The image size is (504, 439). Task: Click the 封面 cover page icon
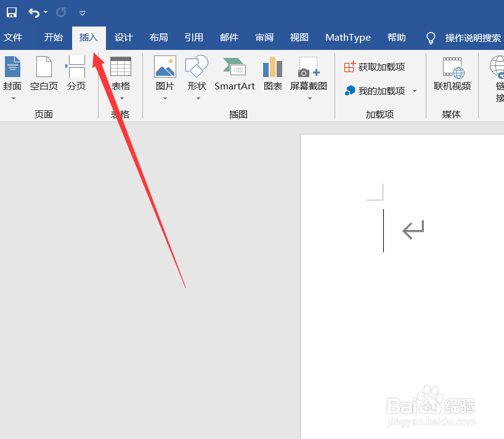point(12,67)
